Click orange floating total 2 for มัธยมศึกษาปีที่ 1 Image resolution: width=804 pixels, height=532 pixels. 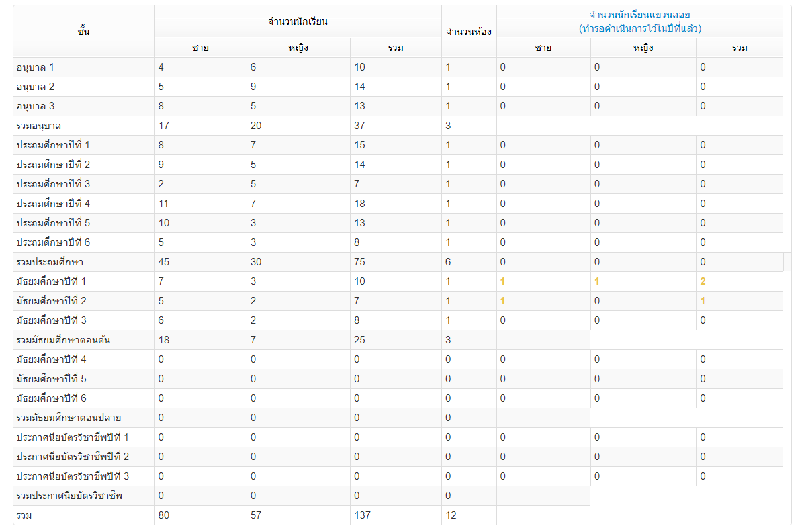pos(703,281)
